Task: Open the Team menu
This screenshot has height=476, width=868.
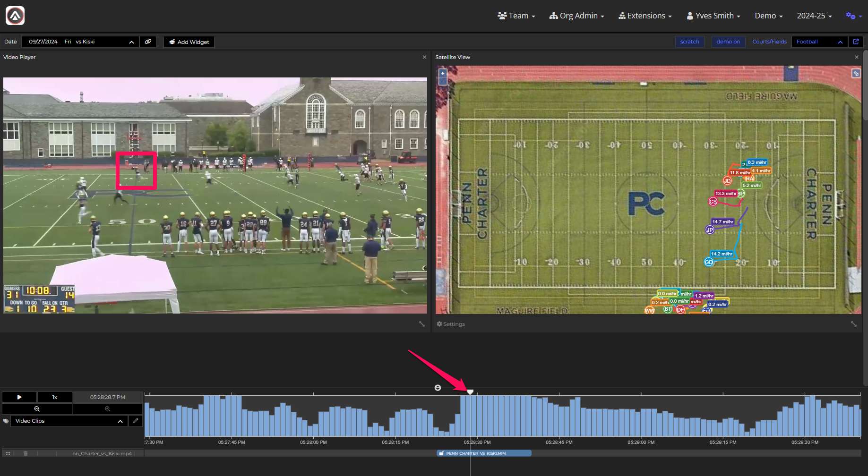Action: 516,16
